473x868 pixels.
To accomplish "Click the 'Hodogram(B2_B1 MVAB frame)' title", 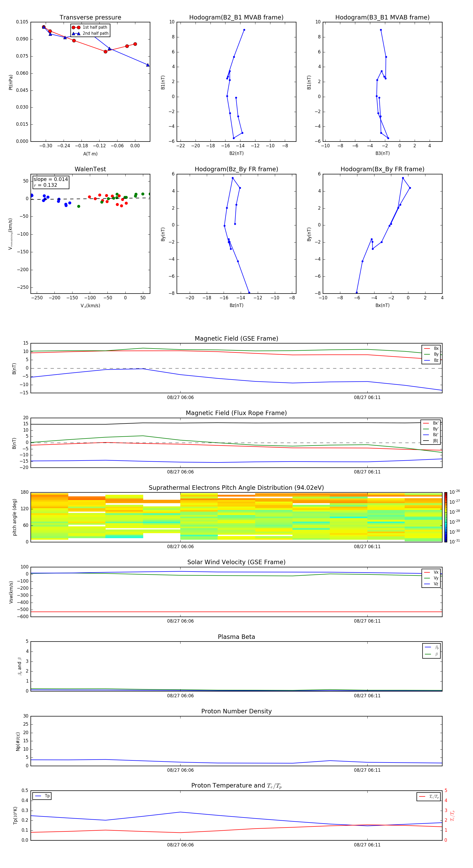I will (x=236, y=18).
